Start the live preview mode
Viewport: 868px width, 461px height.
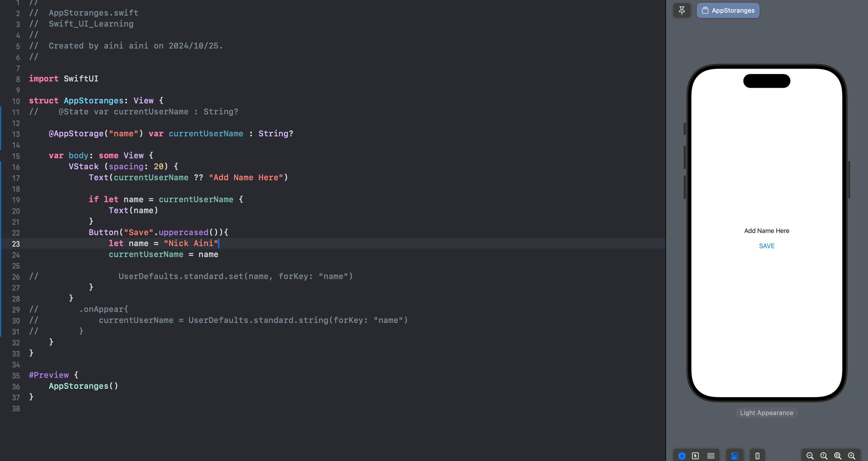coord(682,456)
